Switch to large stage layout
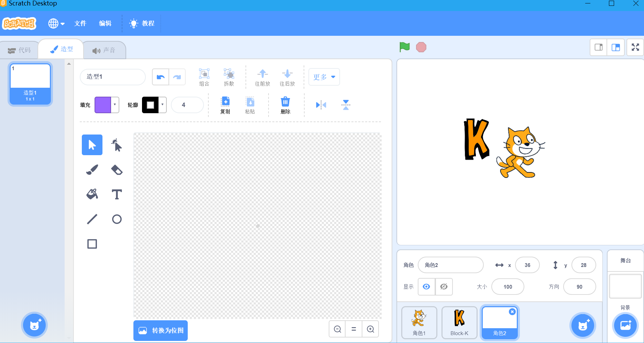 coord(615,47)
